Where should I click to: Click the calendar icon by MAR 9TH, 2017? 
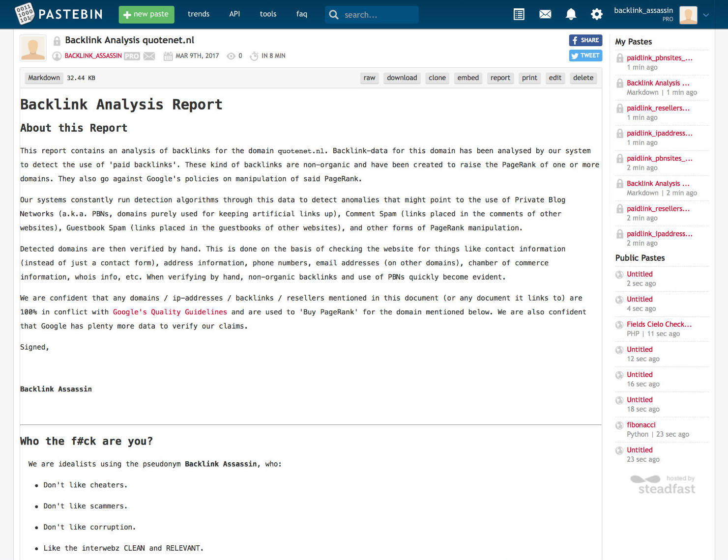tap(168, 56)
